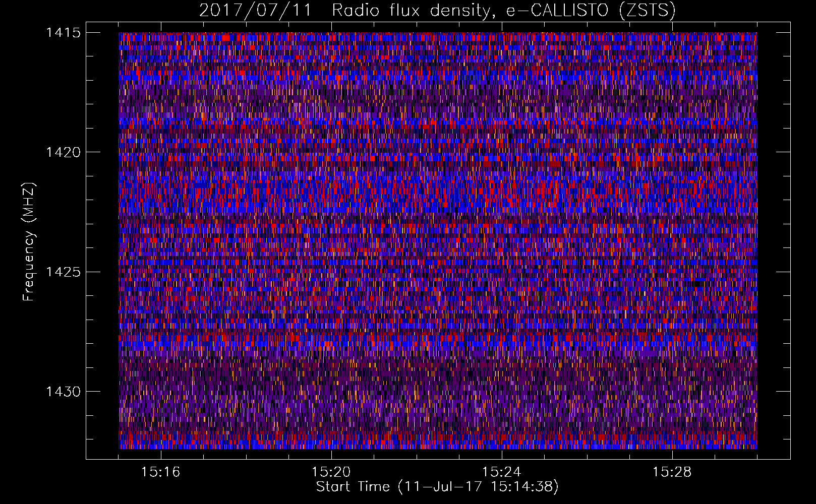Select the 1425 frequency axis label
Image resolution: width=816 pixels, height=504 pixels.
coord(63,272)
